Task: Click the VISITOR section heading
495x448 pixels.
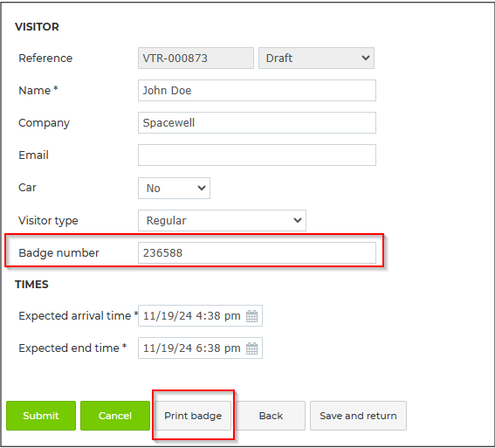Action: pyautogui.click(x=37, y=27)
